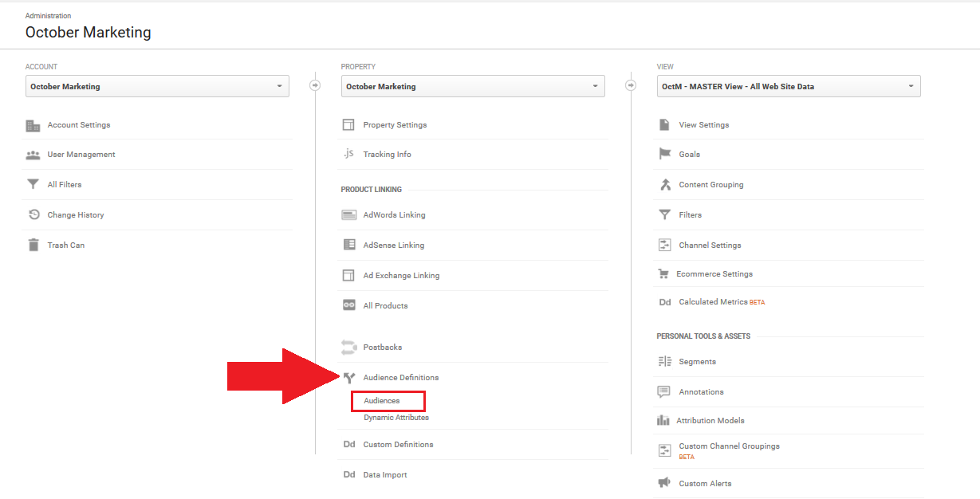980x499 pixels.
Task: Open Audiences under Audience Definitions
Action: [x=381, y=401]
